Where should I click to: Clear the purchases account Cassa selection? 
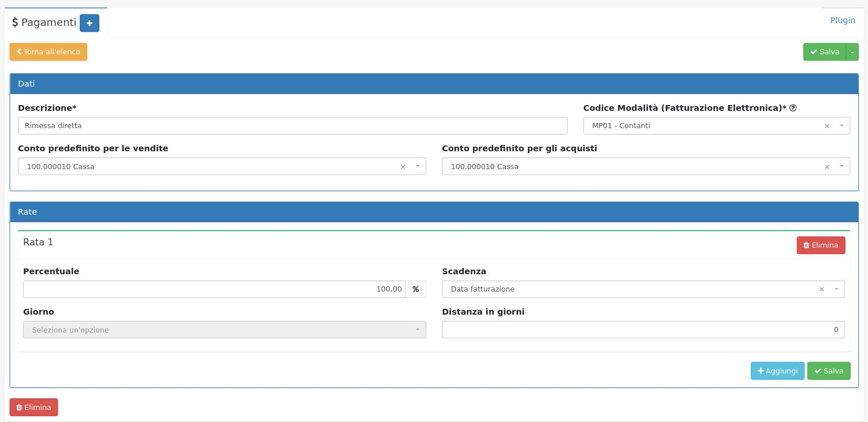[x=826, y=167]
